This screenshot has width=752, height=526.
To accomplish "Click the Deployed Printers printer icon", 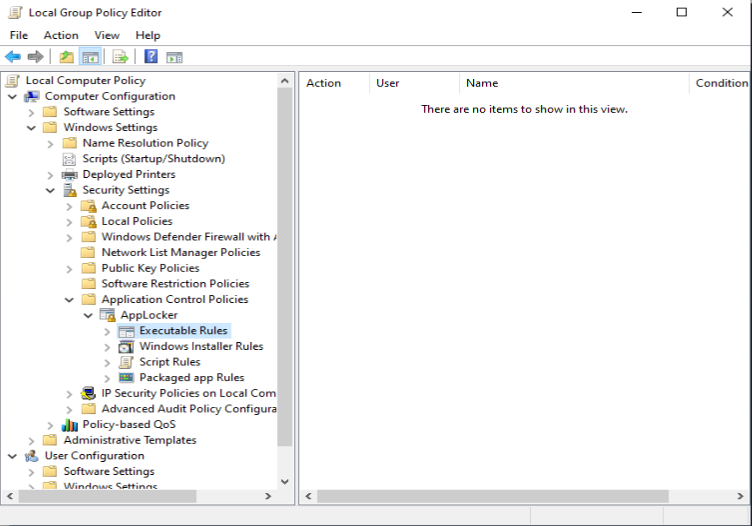I will (x=70, y=175).
